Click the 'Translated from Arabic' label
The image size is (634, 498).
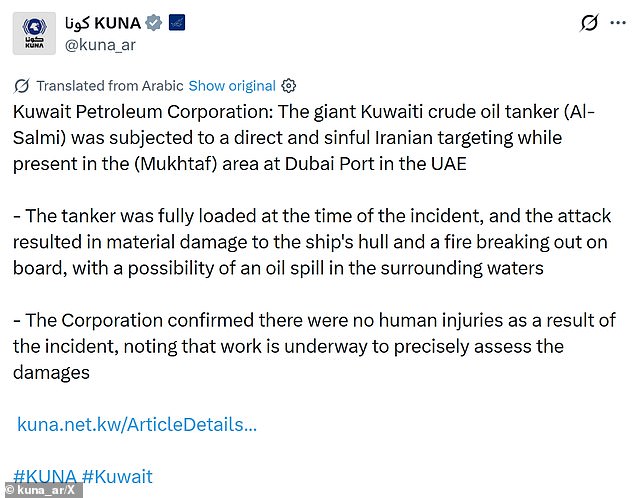tap(110, 85)
